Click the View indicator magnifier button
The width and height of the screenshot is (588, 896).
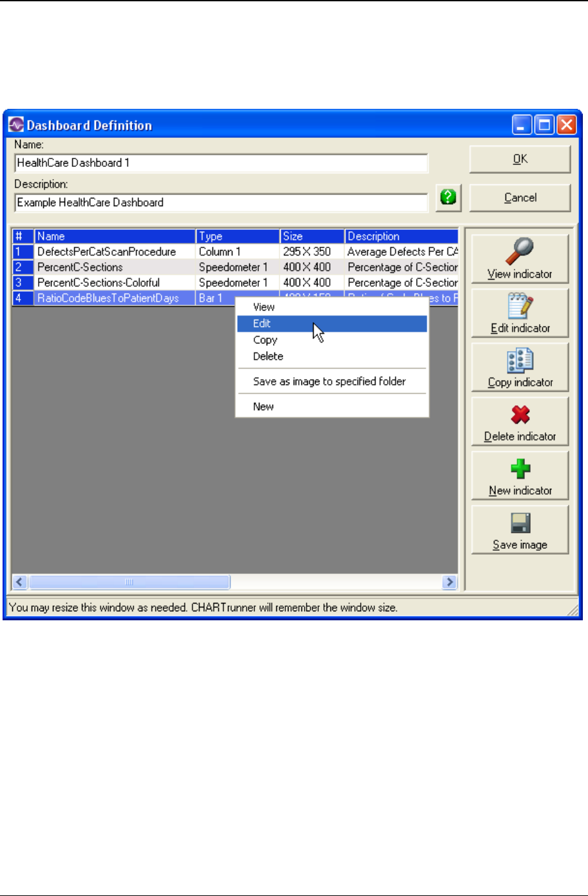pyautogui.click(x=520, y=258)
